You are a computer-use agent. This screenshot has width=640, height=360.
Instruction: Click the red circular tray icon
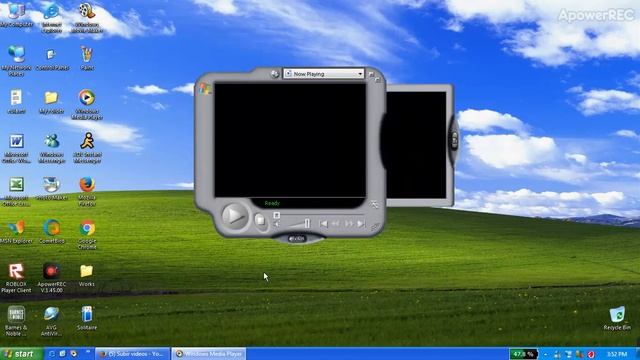point(591,354)
